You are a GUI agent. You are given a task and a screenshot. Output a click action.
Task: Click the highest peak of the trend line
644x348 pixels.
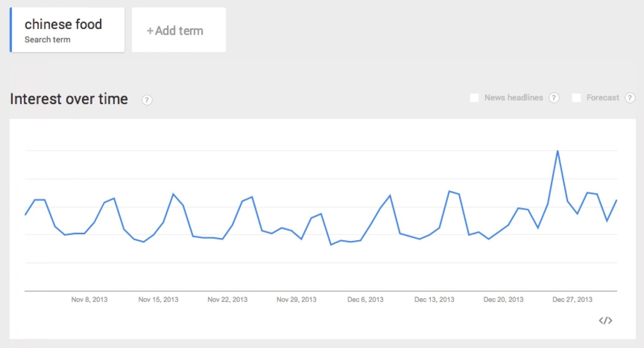click(557, 151)
